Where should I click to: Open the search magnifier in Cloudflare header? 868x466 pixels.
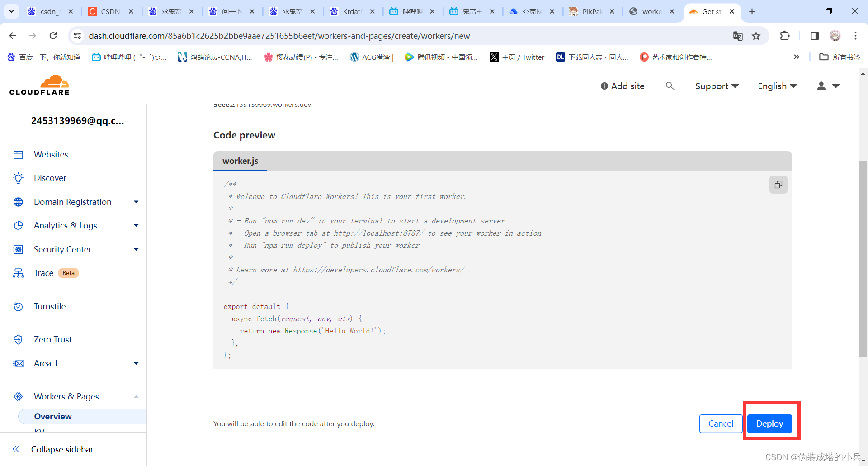pyautogui.click(x=670, y=86)
